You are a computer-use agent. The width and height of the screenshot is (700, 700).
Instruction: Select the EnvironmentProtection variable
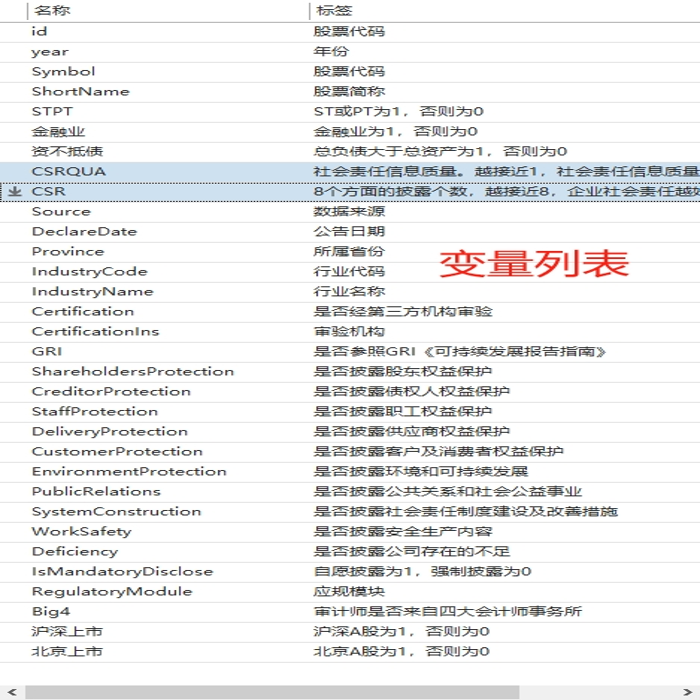pyautogui.click(x=129, y=471)
